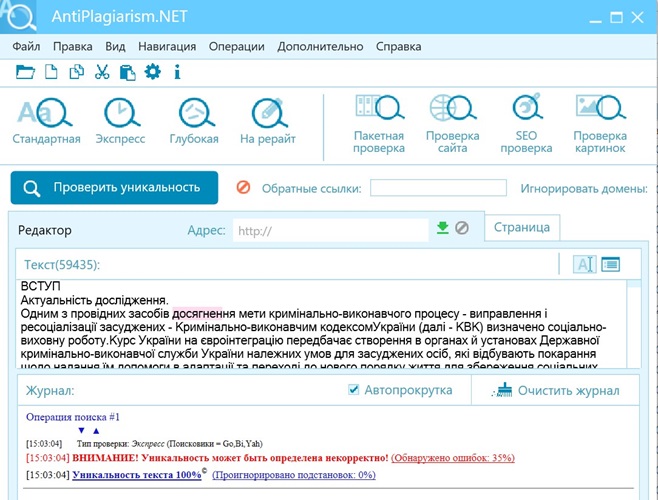Viewport: 658px width, 500px height.
Task: Start the Экспресс check
Action: (x=120, y=121)
